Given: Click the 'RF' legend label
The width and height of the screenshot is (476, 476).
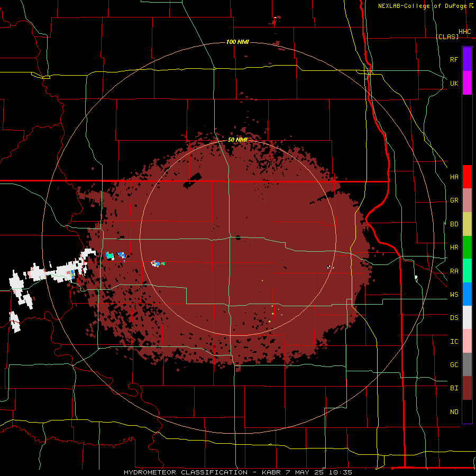Looking at the screenshot, I should [x=454, y=59].
